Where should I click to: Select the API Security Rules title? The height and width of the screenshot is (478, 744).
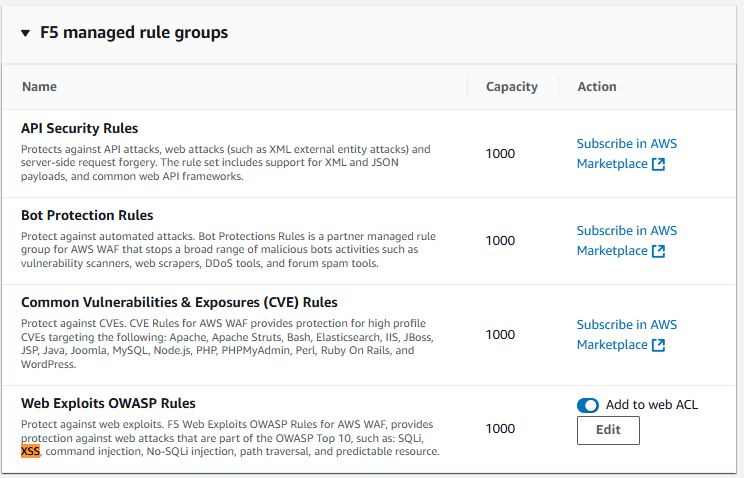[79, 129]
